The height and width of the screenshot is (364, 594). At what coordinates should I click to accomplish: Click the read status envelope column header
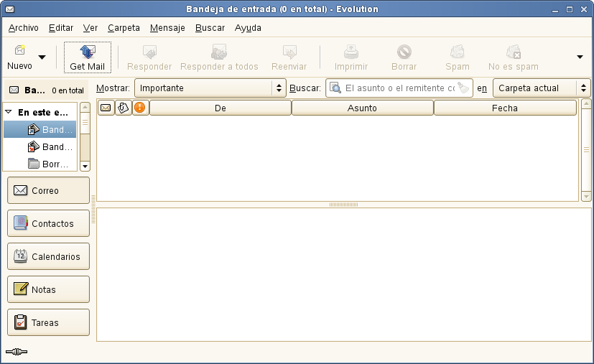click(106, 108)
